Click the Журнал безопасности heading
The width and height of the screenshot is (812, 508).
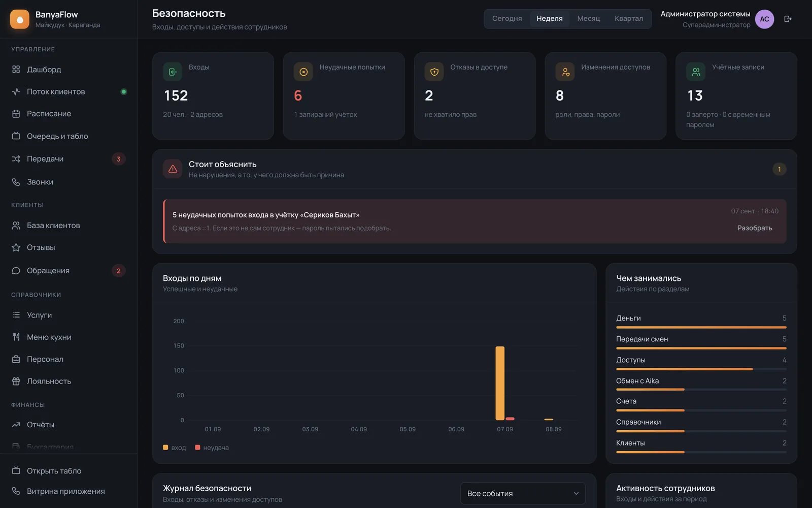pyautogui.click(x=207, y=488)
